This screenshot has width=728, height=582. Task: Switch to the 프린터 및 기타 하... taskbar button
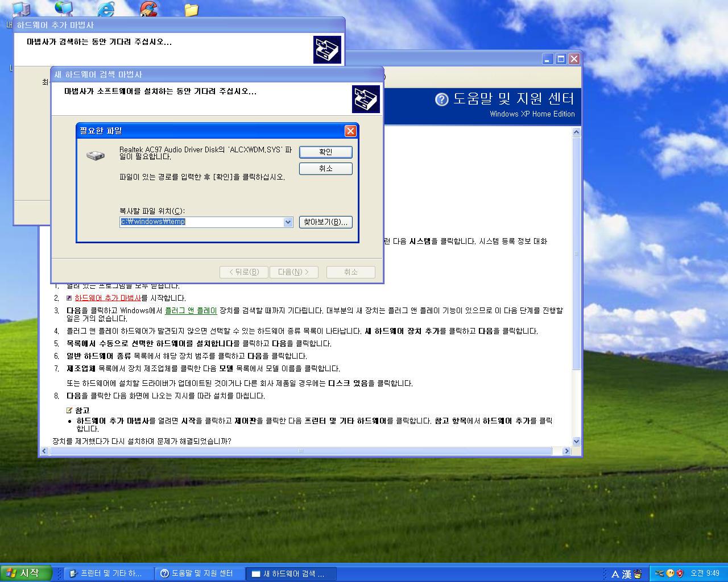(x=109, y=573)
